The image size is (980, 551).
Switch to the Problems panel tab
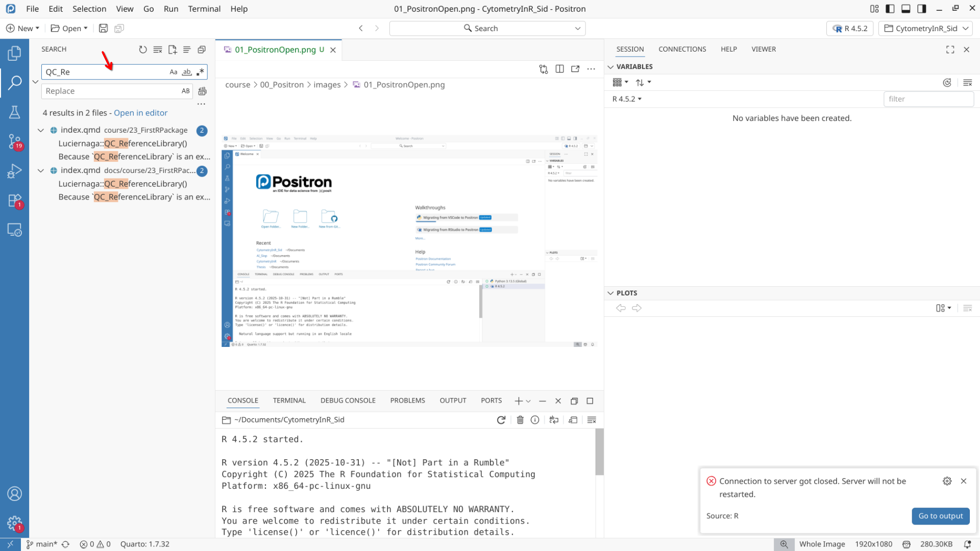[407, 400]
